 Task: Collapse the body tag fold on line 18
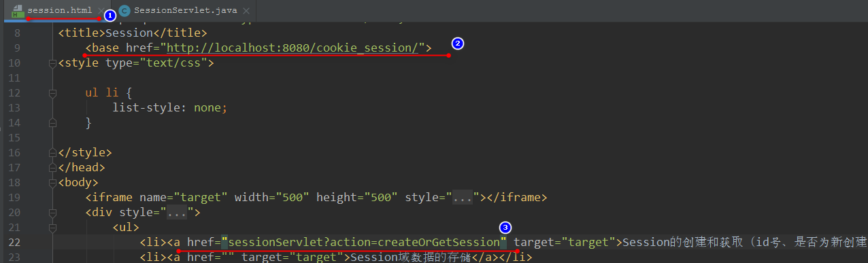pyautogui.click(x=52, y=183)
